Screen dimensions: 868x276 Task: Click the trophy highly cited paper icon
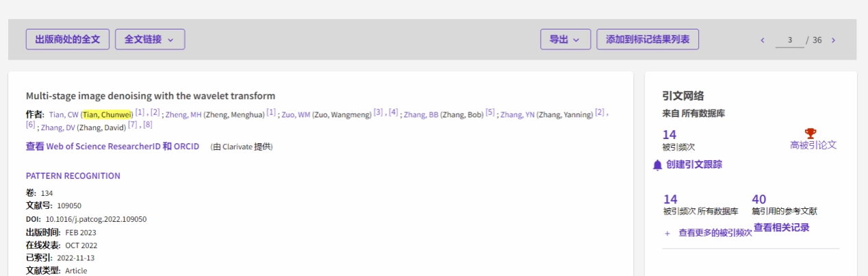(x=810, y=133)
